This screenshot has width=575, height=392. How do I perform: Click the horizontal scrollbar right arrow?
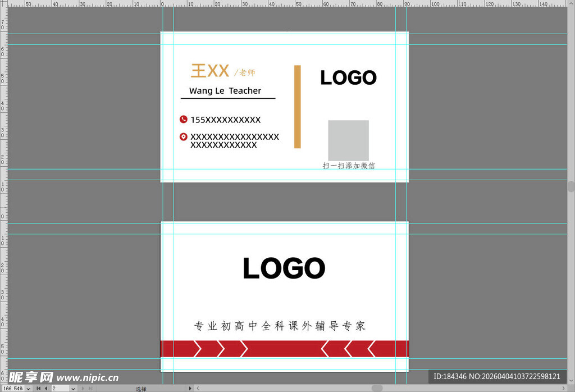click(564, 388)
